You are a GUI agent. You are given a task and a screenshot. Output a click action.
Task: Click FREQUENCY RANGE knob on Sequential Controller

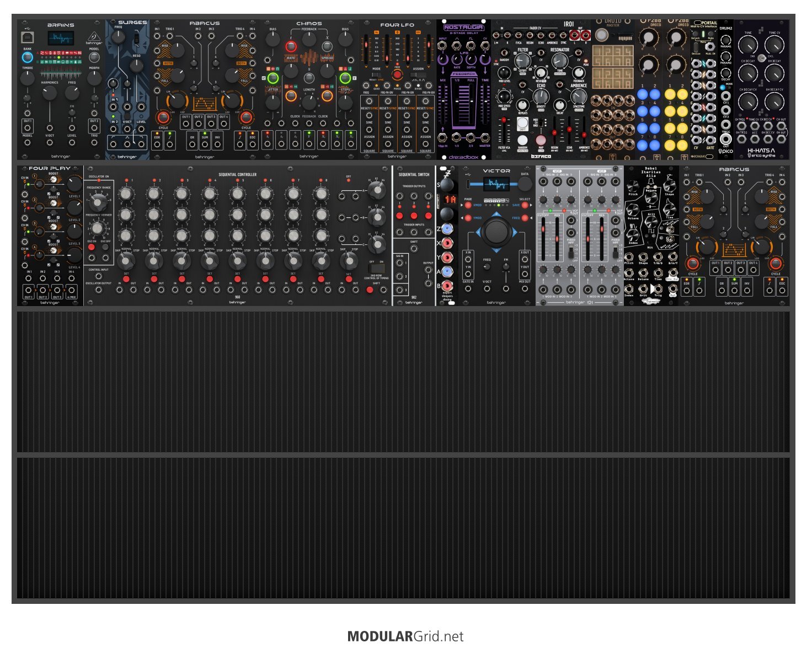[98, 202]
